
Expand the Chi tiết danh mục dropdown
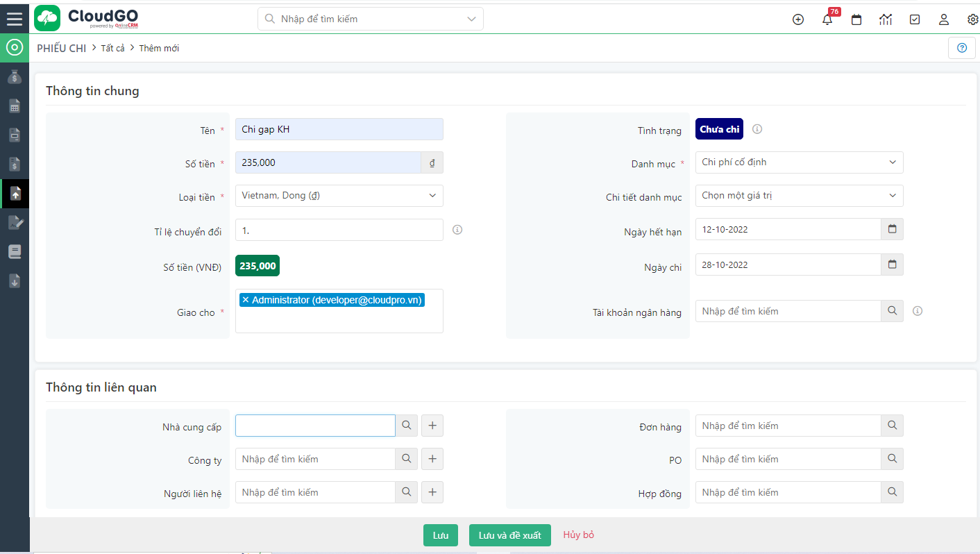coord(798,196)
